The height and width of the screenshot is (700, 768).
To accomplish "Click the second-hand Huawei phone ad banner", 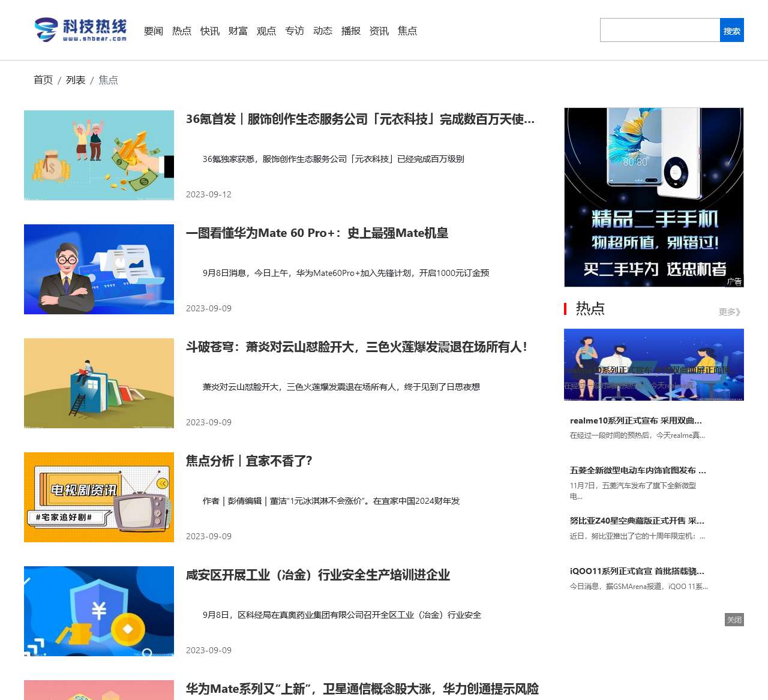I will (653, 198).
